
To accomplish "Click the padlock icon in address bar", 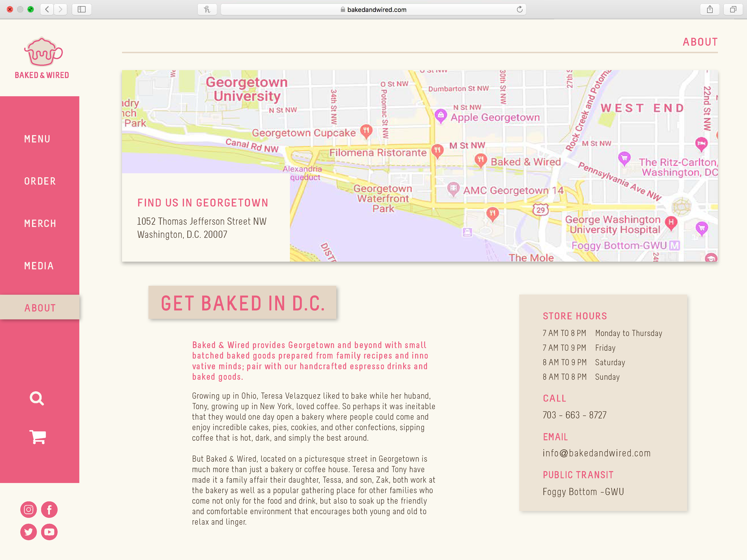I will tap(343, 10).
